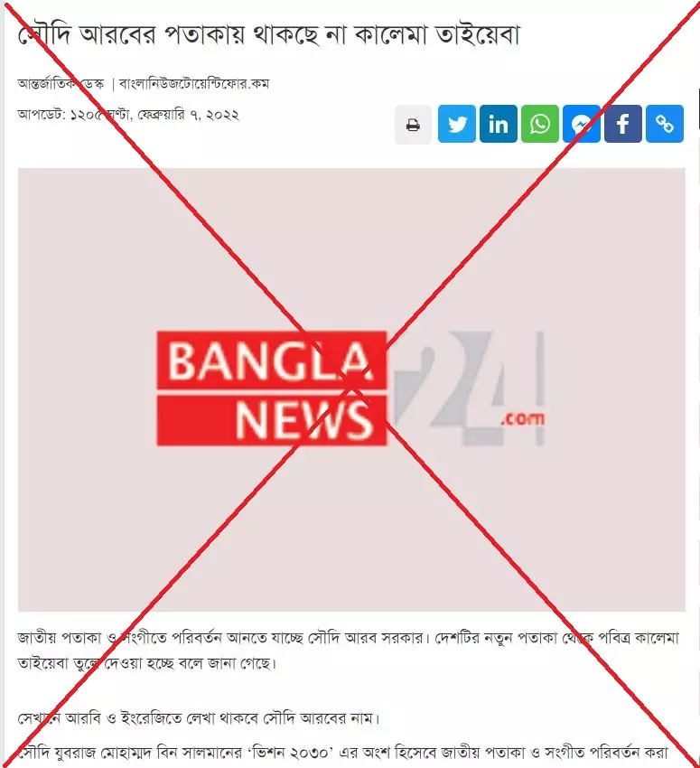Click the red NEWS logo block
700x768 pixels.
[x=272, y=421]
